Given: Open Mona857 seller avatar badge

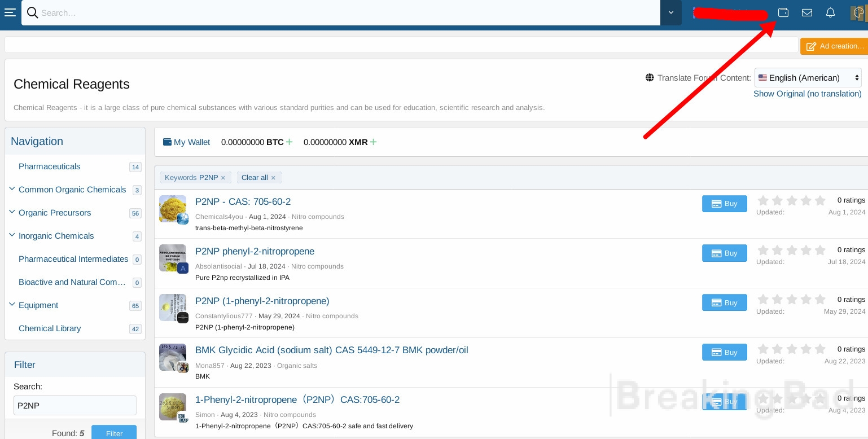Looking at the screenshot, I should click(x=182, y=367).
